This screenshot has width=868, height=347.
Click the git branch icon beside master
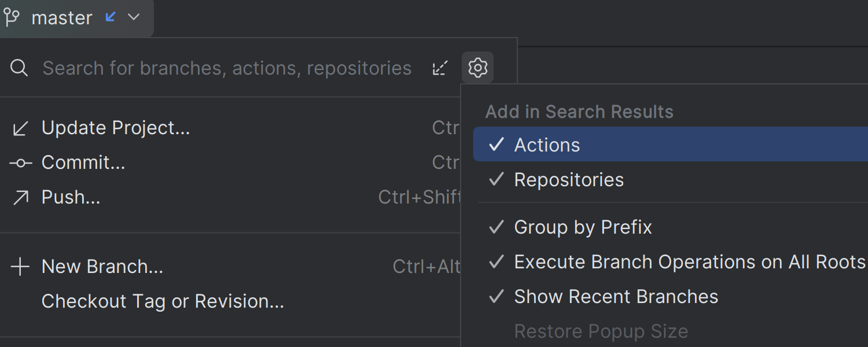click(x=12, y=17)
